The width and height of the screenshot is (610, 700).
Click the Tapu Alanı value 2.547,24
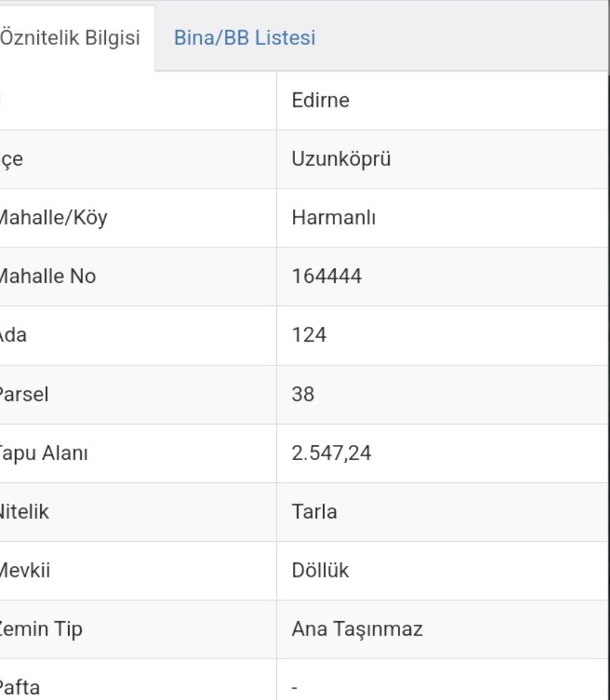(331, 453)
